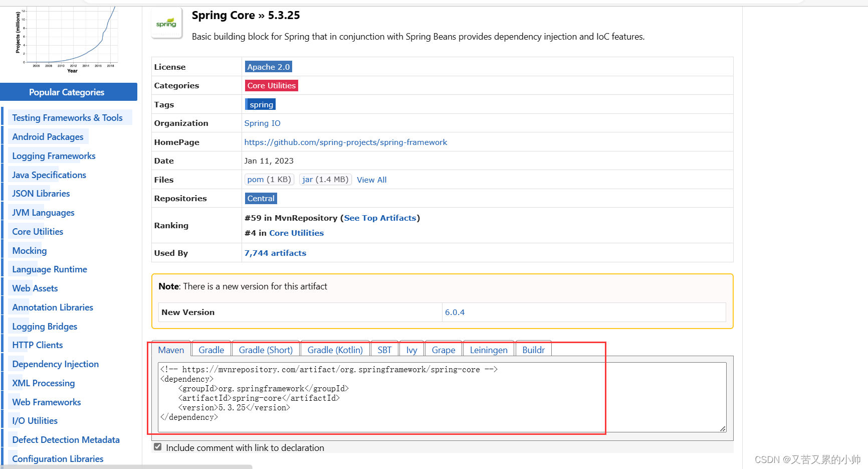Click the snippet textarea resize handle
The width and height of the screenshot is (868, 469).
point(723,428)
